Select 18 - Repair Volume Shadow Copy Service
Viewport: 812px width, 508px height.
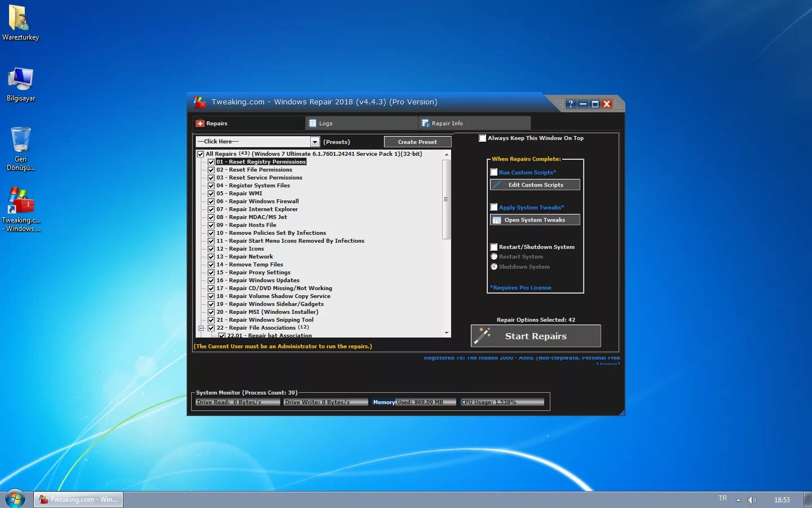pos(273,296)
